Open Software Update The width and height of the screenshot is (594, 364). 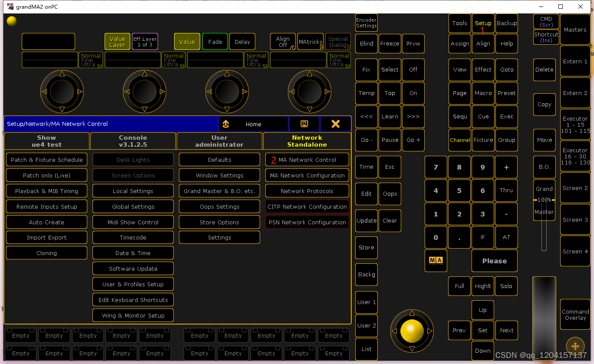pyautogui.click(x=133, y=269)
